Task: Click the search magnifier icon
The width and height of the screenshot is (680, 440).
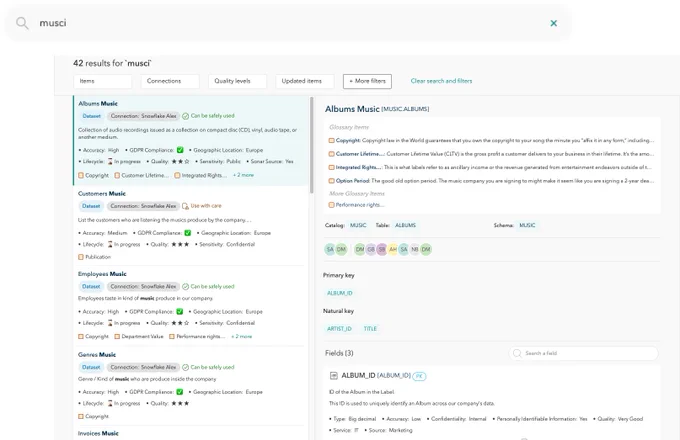Action: tap(22, 23)
